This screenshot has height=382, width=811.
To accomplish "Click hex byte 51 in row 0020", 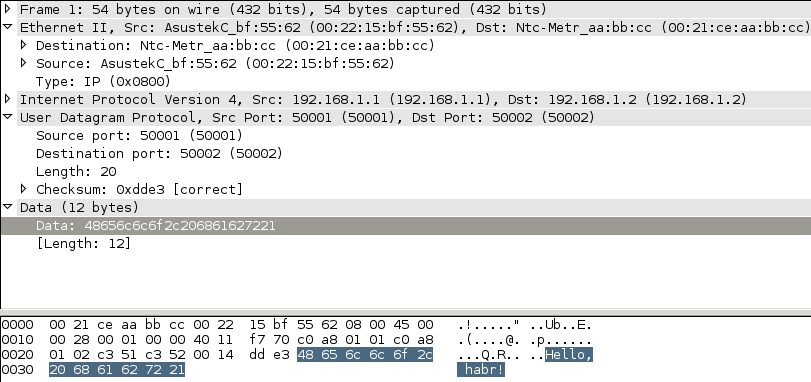I will point(130,355).
